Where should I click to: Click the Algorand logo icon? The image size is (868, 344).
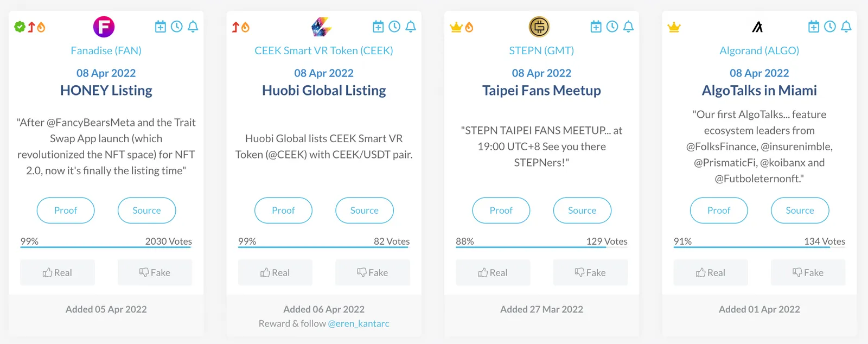(x=757, y=27)
